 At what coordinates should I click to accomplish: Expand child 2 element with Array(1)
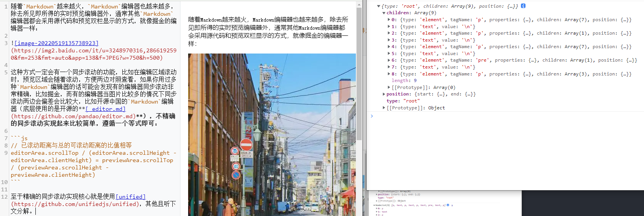tap(389, 33)
